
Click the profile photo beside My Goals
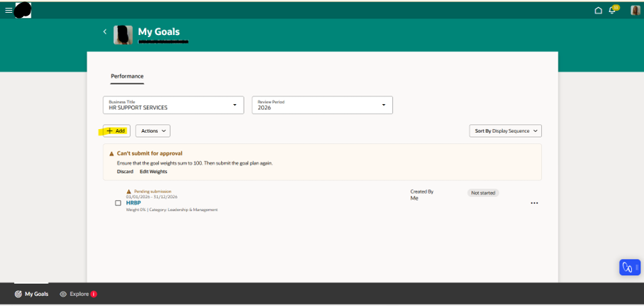123,35
